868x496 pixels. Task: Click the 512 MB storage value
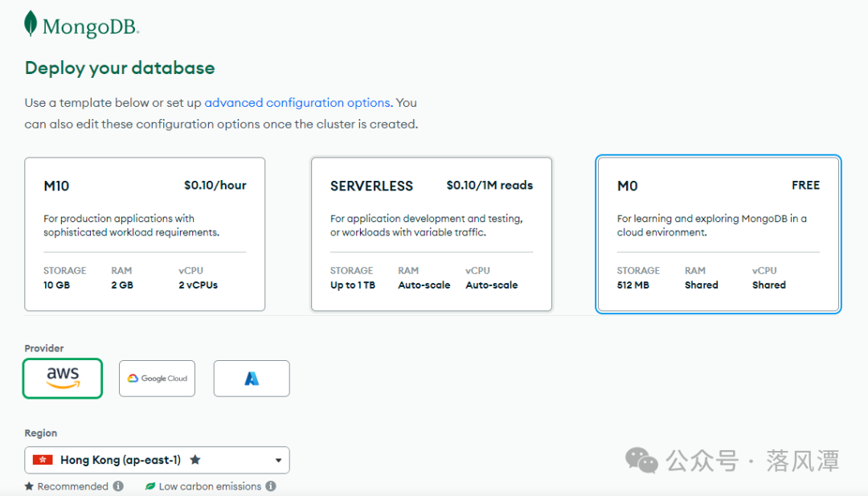click(x=633, y=285)
